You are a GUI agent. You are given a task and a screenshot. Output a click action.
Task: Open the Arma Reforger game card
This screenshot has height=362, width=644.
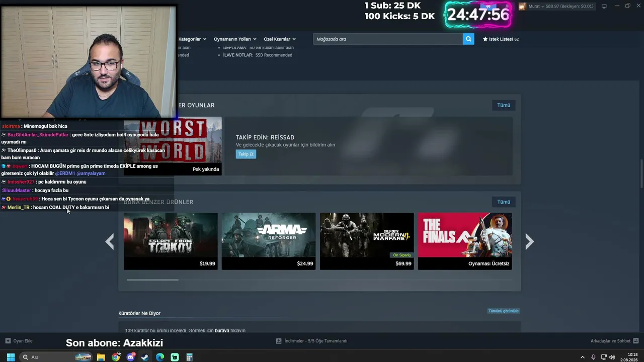click(x=269, y=241)
